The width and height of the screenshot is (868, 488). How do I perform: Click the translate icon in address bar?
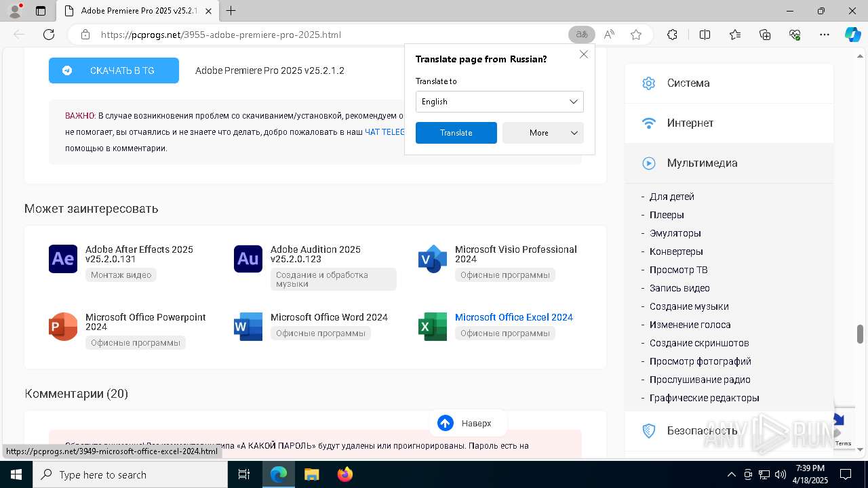tap(582, 35)
